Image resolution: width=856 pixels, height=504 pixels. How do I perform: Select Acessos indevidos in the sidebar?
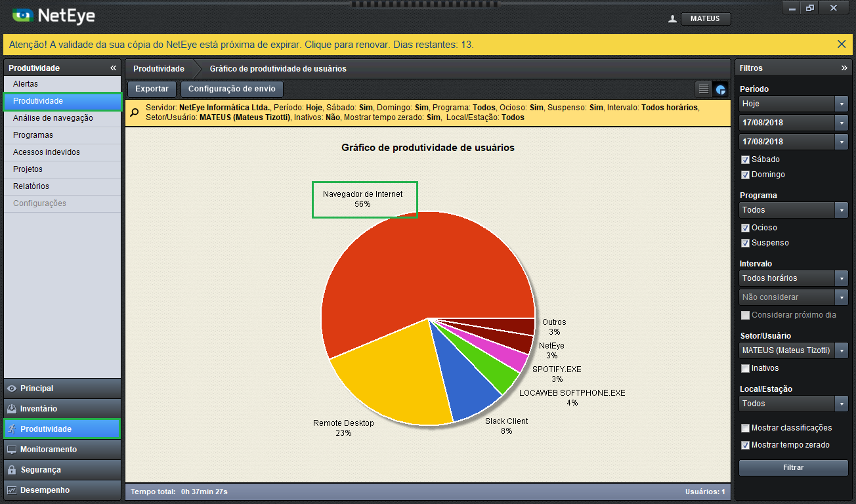(47, 152)
